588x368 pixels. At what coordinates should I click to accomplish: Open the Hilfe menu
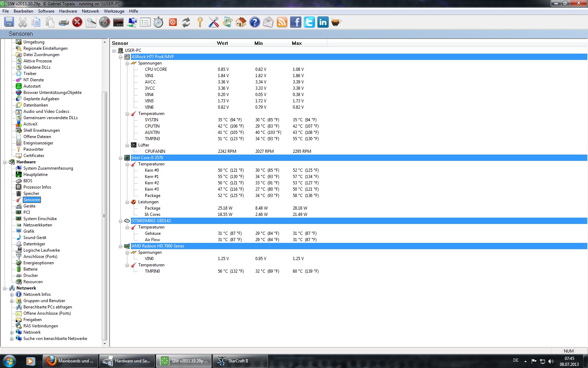click(x=134, y=11)
